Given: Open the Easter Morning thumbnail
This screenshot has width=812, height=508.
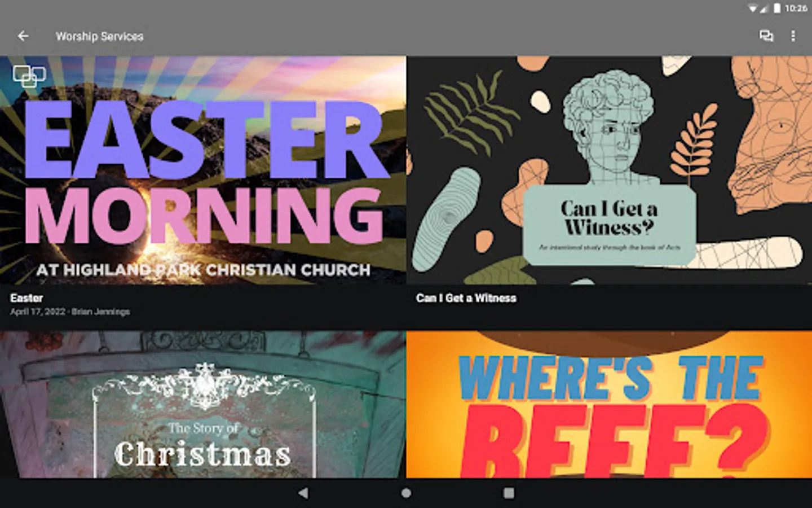Looking at the screenshot, I should pyautogui.click(x=203, y=170).
